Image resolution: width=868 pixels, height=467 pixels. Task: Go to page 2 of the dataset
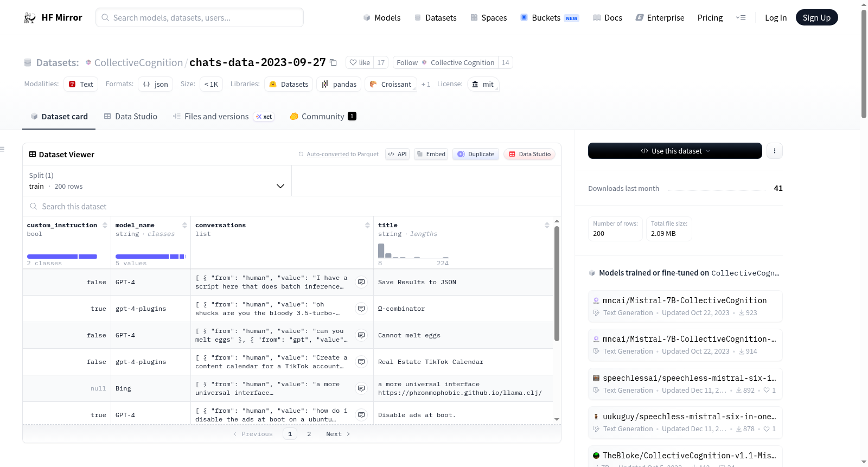pyautogui.click(x=309, y=434)
